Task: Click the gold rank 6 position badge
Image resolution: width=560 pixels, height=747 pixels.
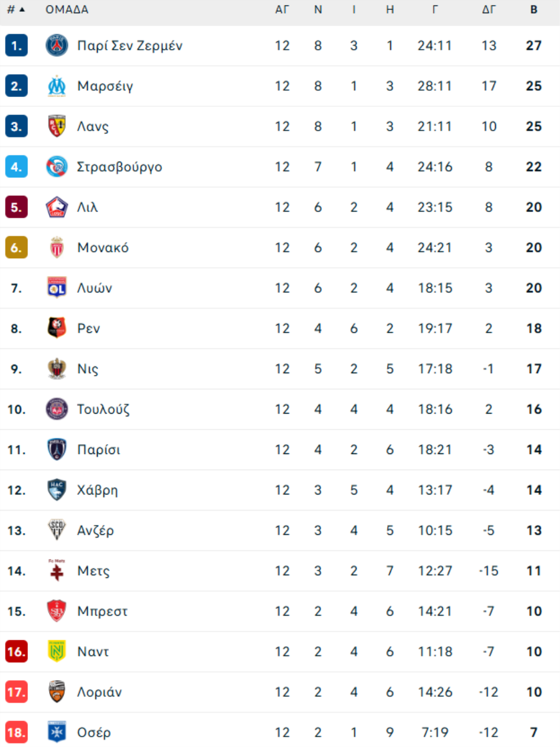Action: coord(16,248)
